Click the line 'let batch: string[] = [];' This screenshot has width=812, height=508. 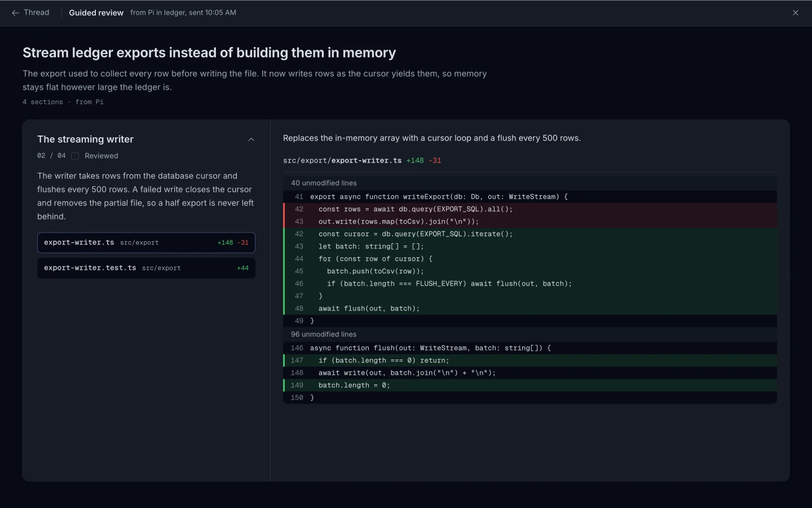click(x=530, y=246)
